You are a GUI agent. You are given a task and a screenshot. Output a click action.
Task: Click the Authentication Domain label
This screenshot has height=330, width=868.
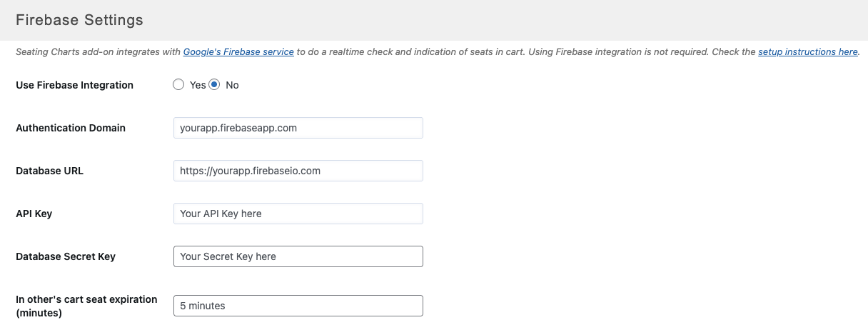pos(71,128)
